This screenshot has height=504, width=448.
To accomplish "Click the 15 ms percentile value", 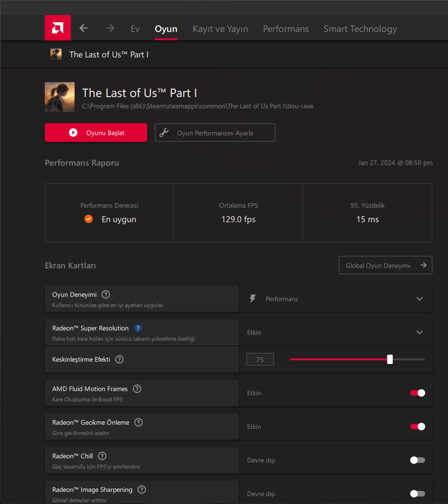I will [368, 219].
